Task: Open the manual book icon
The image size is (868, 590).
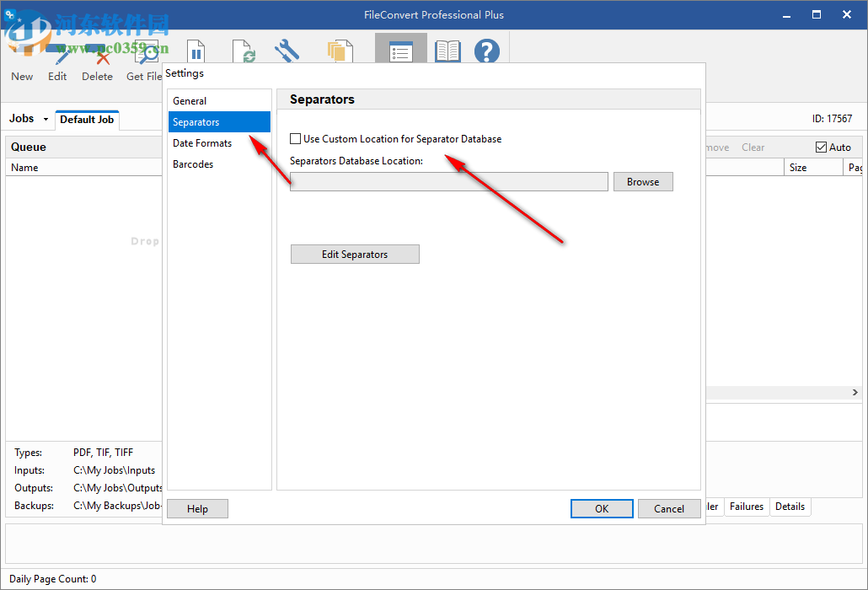Action: pos(447,51)
